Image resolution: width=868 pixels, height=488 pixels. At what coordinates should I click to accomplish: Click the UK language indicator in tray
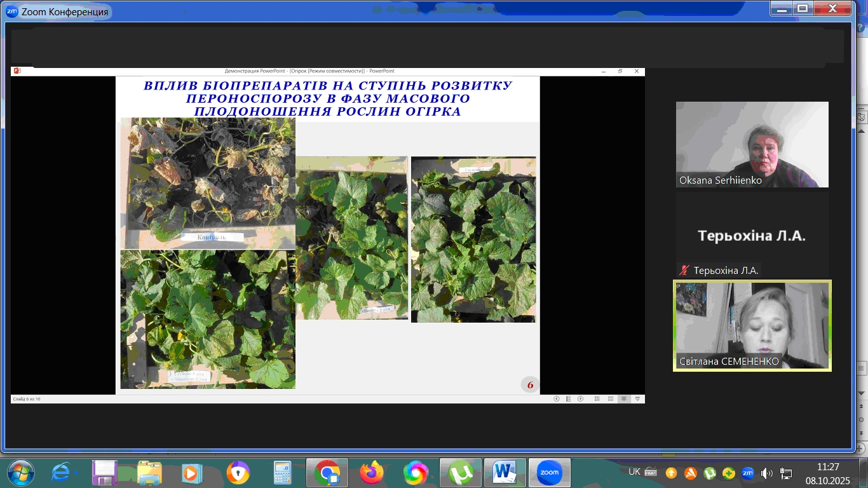pyautogui.click(x=634, y=472)
